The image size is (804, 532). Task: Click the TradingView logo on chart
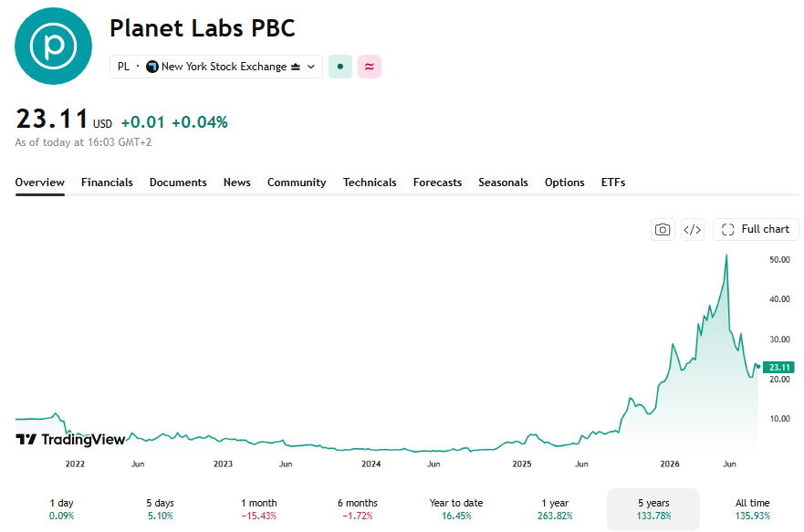pos(70,439)
